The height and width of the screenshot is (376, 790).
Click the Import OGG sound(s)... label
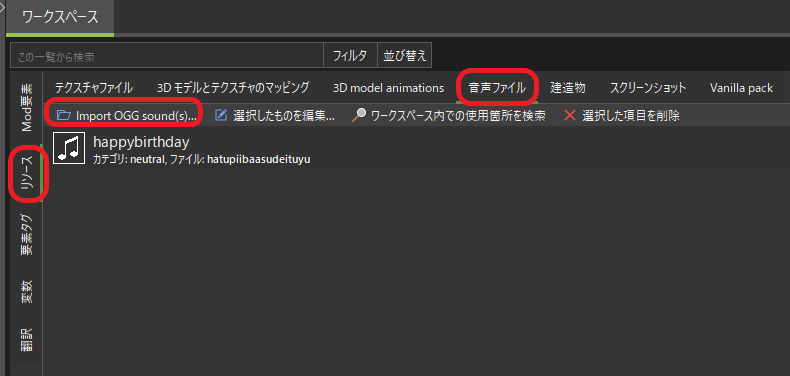pyautogui.click(x=136, y=116)
